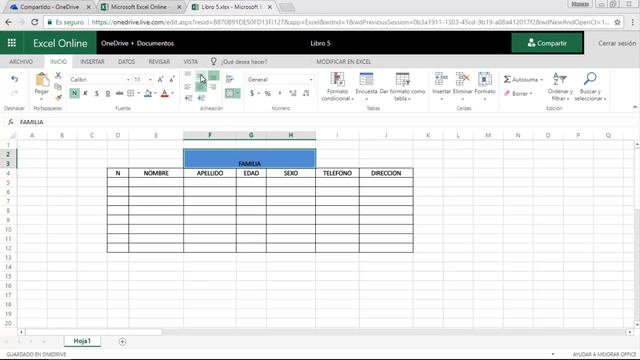Click Autosuma sigma button

523,80
